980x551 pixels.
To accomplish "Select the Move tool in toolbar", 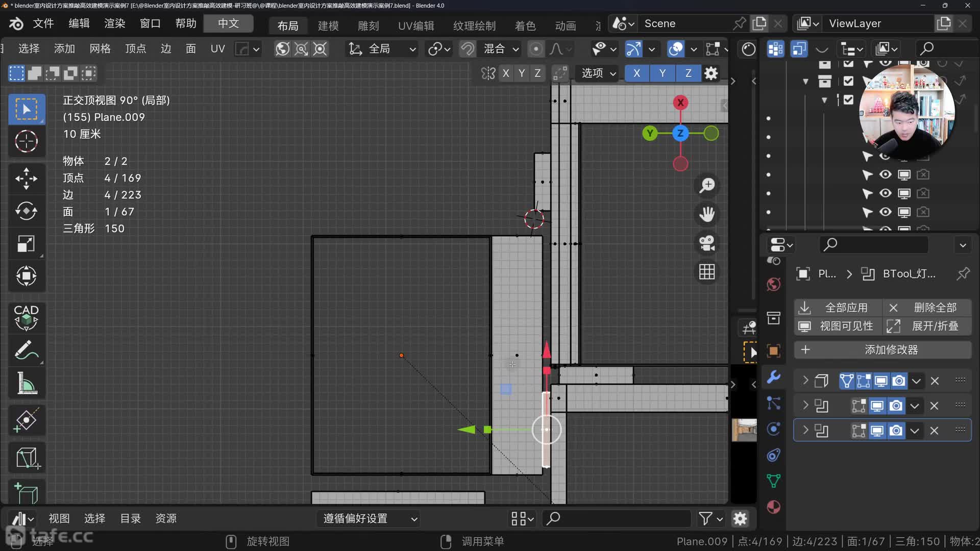I will point(26,179).
